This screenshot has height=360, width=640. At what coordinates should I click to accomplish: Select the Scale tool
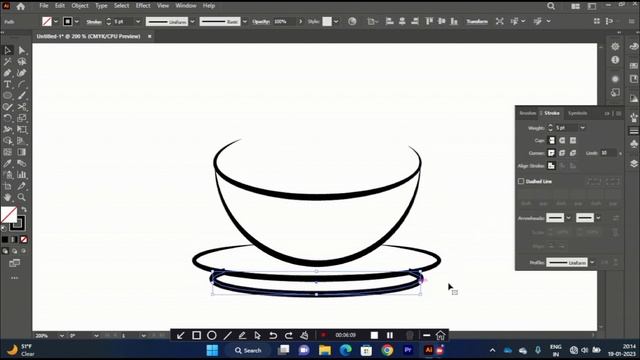click(22, 118)
